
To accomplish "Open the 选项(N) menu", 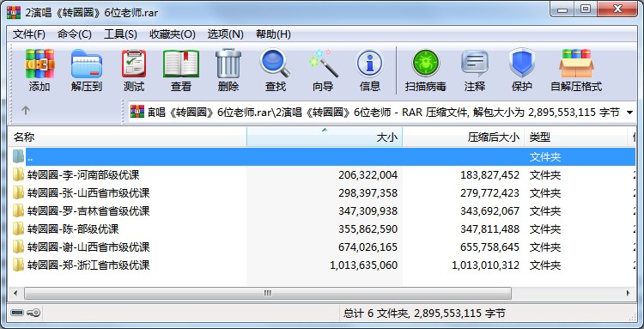I will (226, 34).
